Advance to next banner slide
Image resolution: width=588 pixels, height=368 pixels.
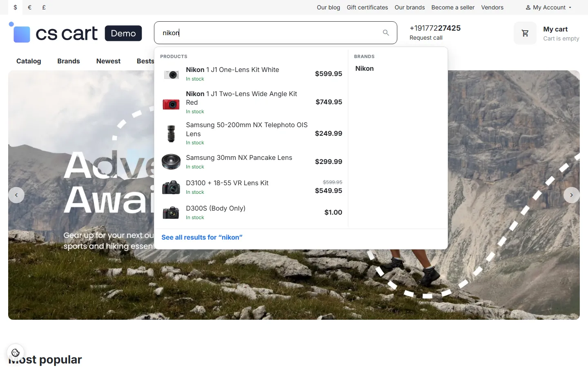point(572,195)
